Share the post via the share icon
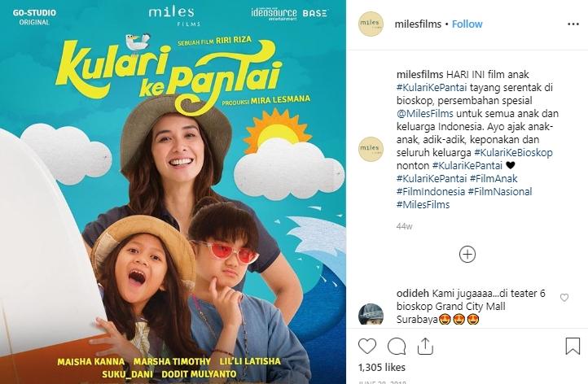Image resolution: width=588 pixels, height=384 pixels. coord(425,346)
